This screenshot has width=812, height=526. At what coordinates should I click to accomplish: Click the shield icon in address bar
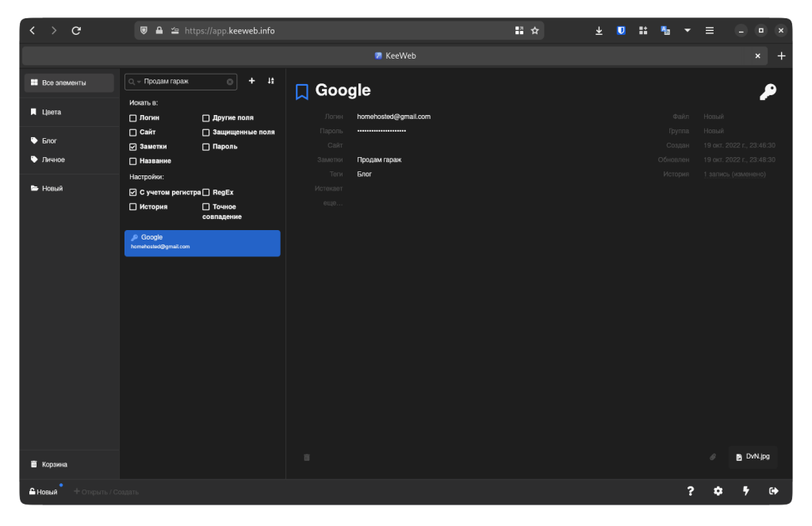pyautogui.click(x=144, y=31)
